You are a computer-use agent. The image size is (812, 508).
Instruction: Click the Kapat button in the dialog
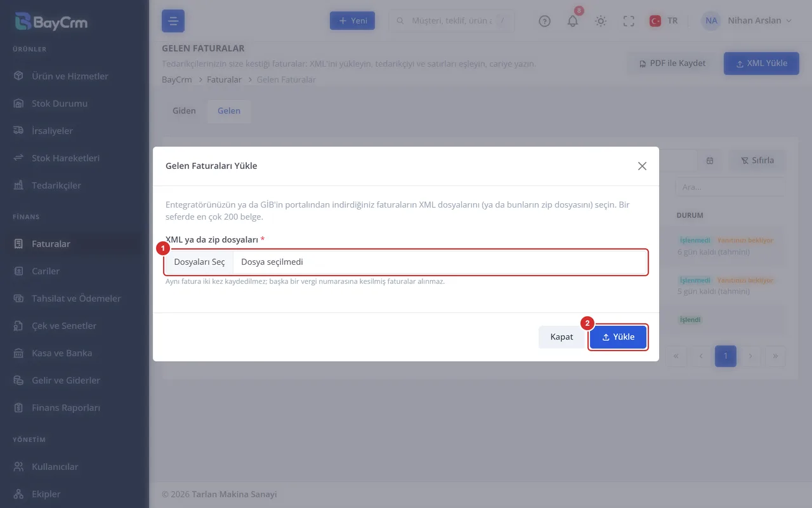(x=561, y=337)
